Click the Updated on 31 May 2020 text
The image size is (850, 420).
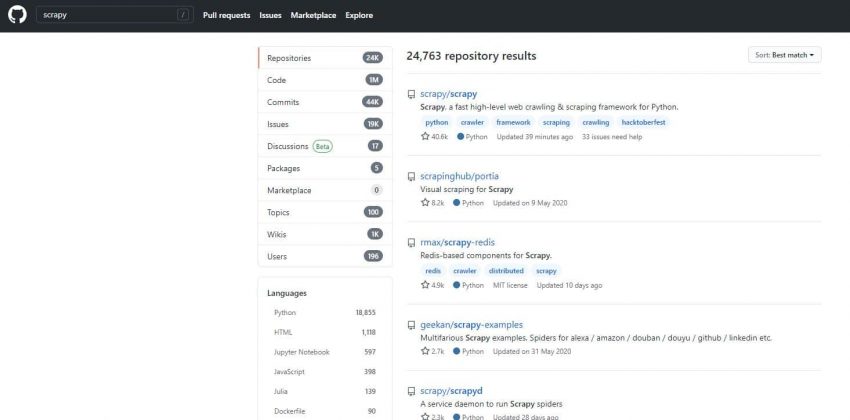[x=532, y=352]
